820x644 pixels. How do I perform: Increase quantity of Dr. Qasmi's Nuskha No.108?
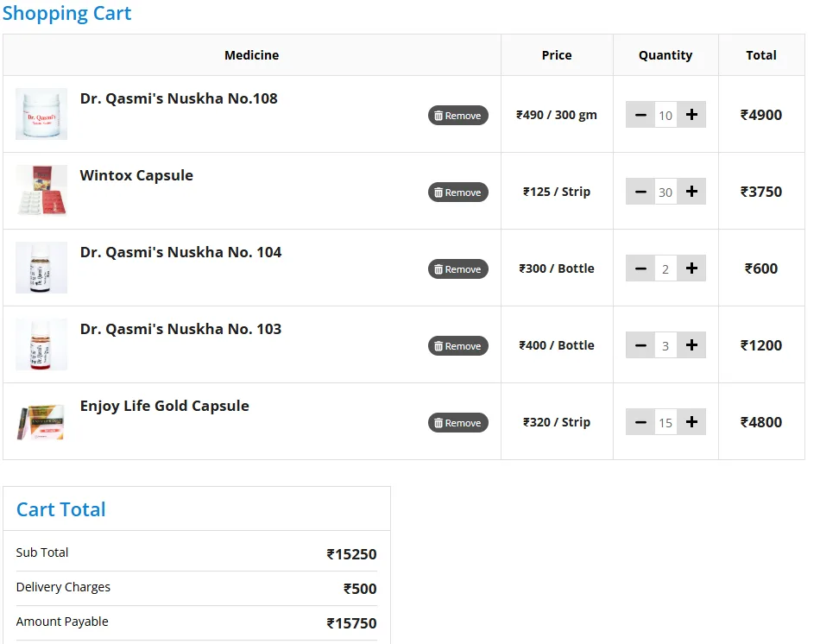click(691, 115)
